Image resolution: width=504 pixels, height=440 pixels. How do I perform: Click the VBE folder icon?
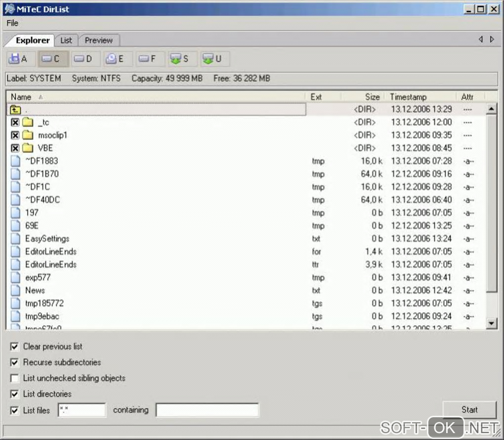click(x=28, y=148)
